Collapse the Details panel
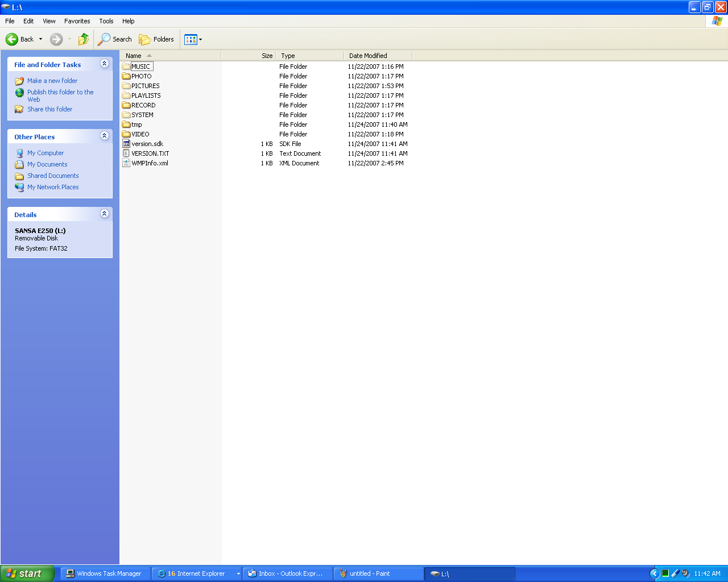The width and height of the screenshot is (728, 582). [x=104, y=214]
